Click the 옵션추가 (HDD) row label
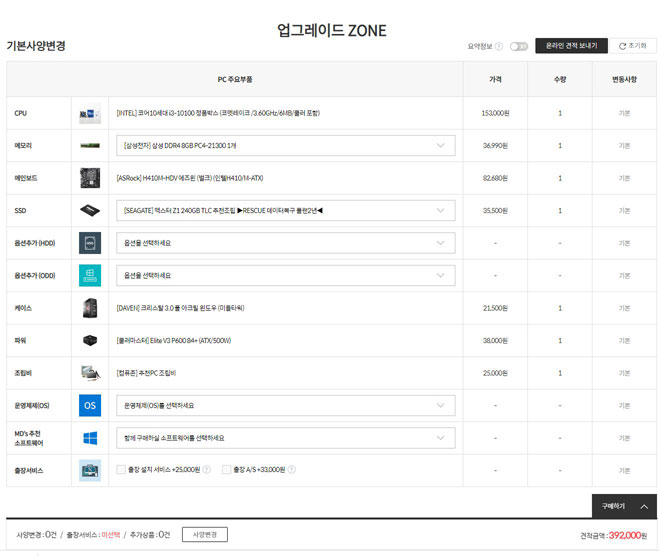660x556 pixels. (35, 243)
